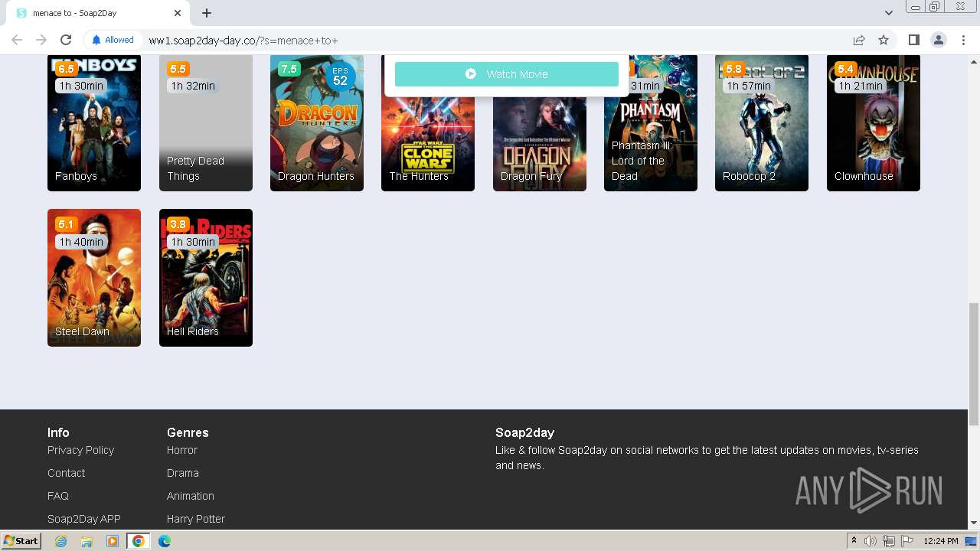Open a new tab with the plus icon
Image resolution: width=980 pixels, height=551 pixels.
(x=207, y=13)
